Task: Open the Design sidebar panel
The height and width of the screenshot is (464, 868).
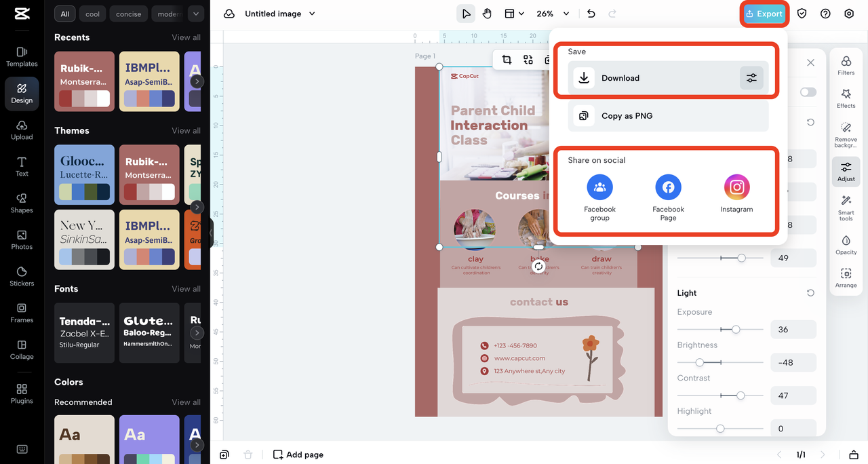Action: (22, 94)
